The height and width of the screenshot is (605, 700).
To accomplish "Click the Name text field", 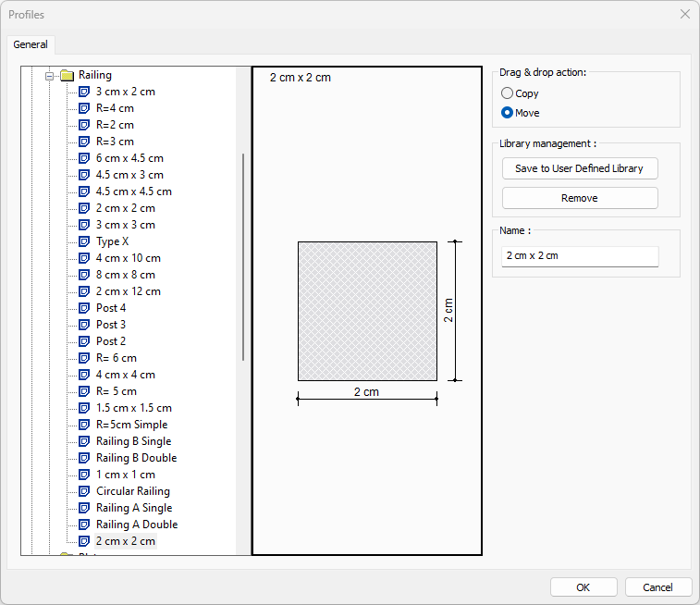I will tap(579, 255).
